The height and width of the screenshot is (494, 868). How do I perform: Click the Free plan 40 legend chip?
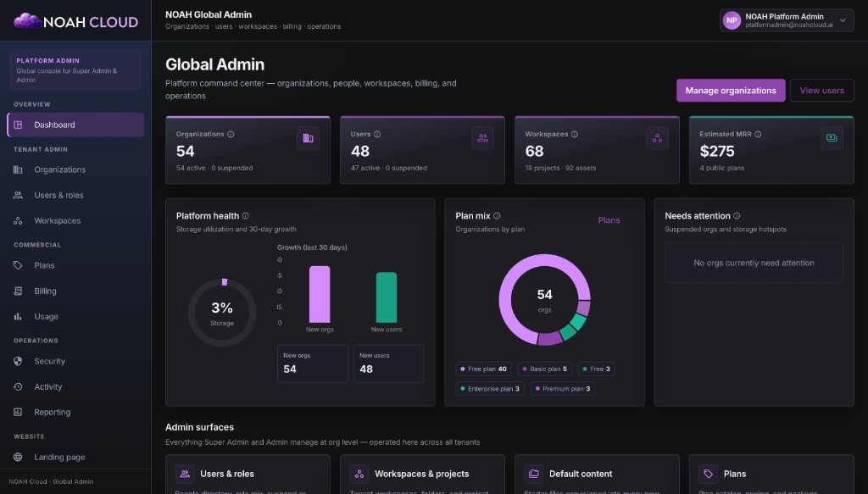(x=484, y=369)
